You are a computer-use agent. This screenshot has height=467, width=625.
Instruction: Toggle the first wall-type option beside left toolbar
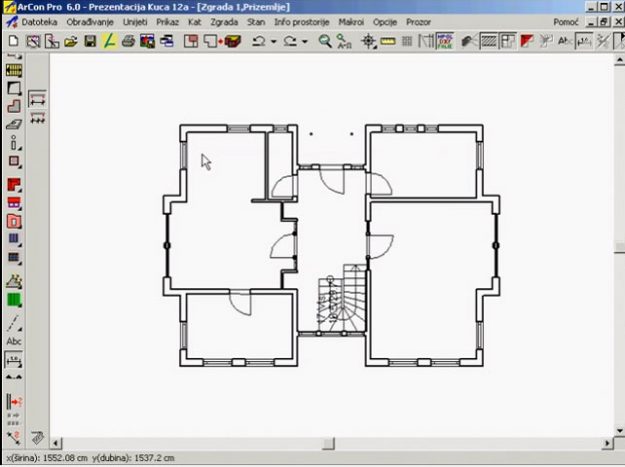coord(38,99)
